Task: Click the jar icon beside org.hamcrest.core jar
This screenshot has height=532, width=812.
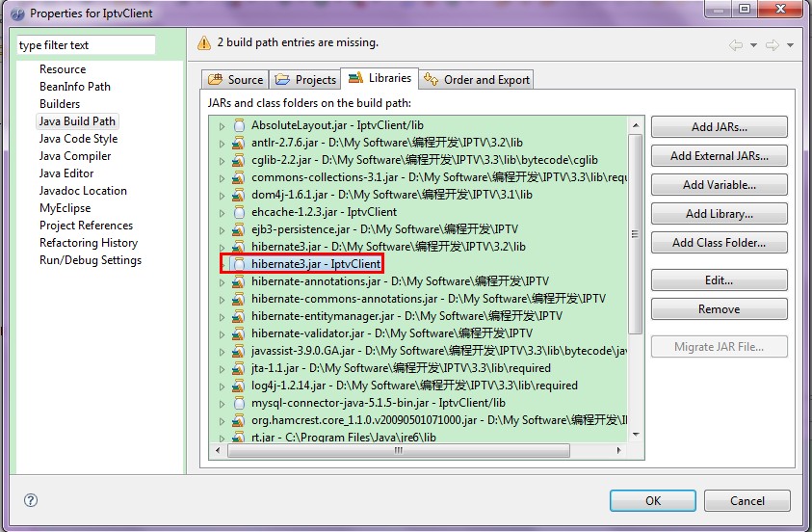Action: [x=239, y=420]
